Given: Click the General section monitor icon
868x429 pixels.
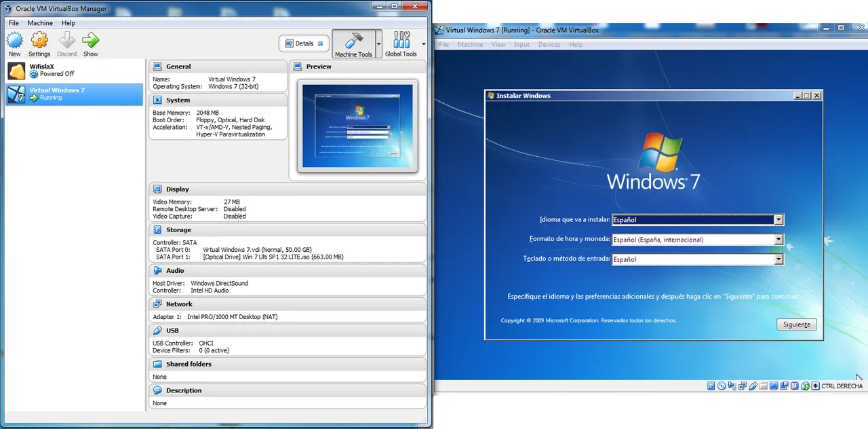Looking at the screenshot, I should coord(157,67).
